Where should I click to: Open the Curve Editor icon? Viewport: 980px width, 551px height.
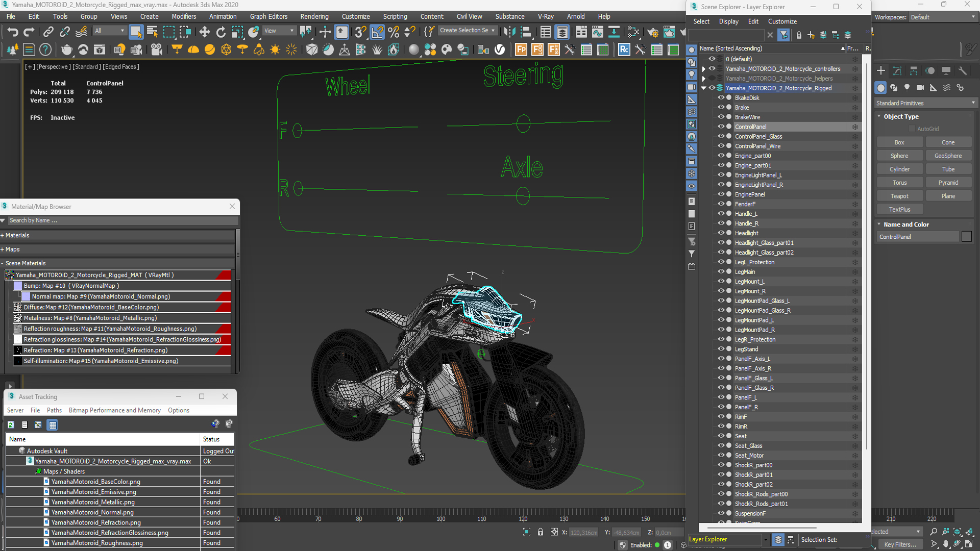click(x=597, y=32)
